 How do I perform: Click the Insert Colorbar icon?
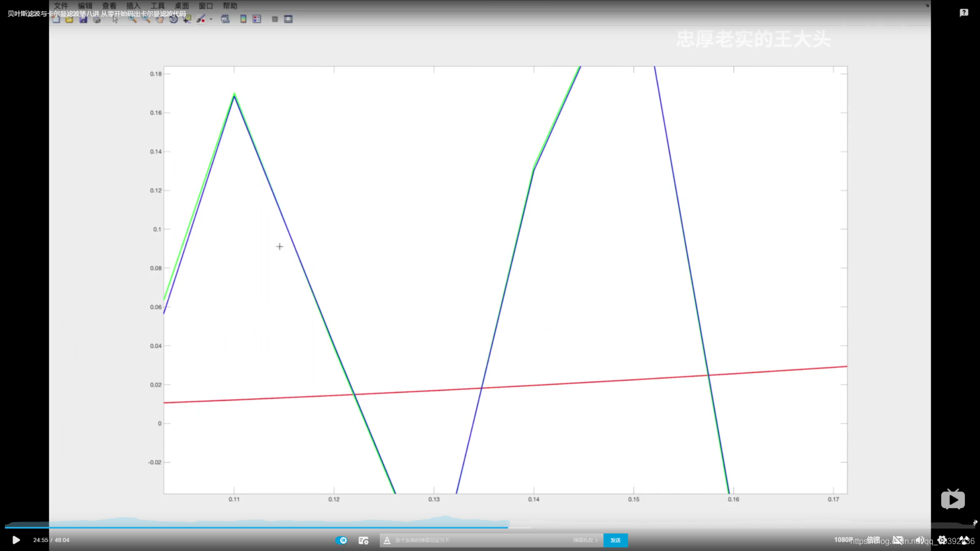point(243,19)
